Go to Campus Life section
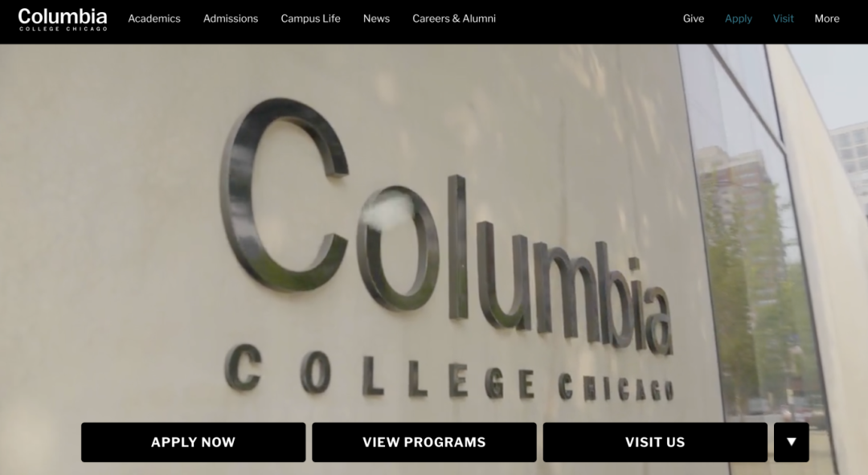Image resolution: width=868 pixels, height=475 pixels. click(x=310, y=18)
